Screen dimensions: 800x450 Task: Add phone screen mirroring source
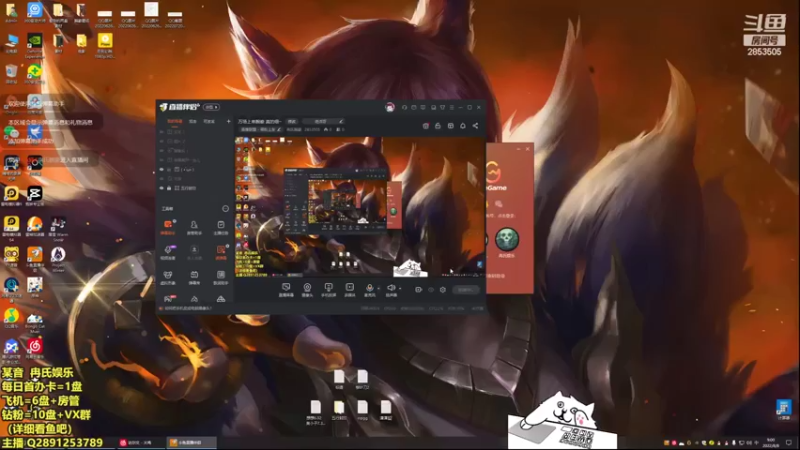pyautogui.click(x=328, y=289)
